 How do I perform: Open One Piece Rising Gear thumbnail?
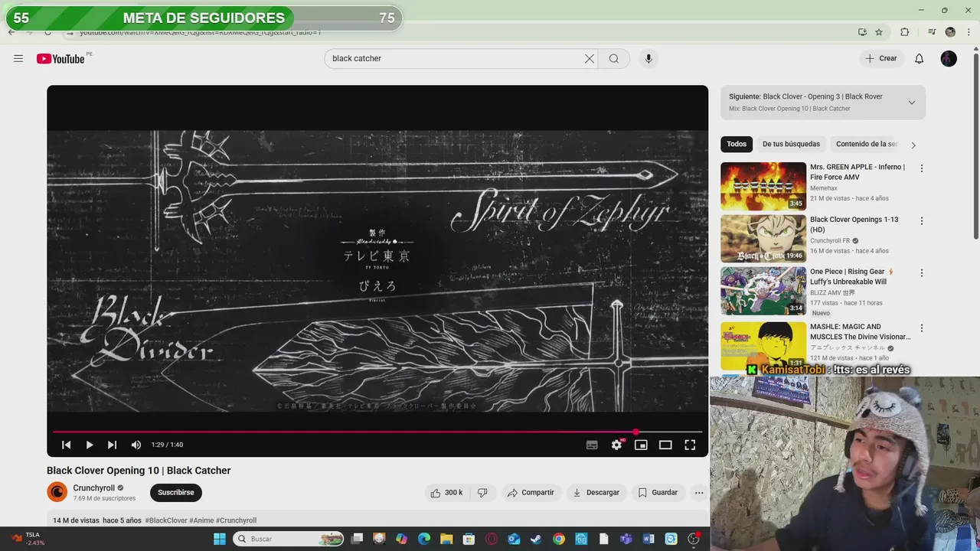tap(763, 291)
